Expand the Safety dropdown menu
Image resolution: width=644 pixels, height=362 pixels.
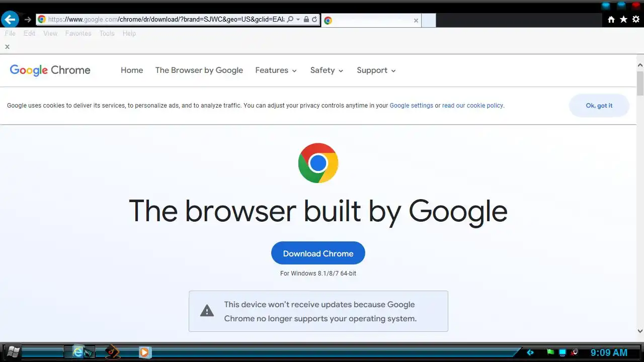pos(327,70)
